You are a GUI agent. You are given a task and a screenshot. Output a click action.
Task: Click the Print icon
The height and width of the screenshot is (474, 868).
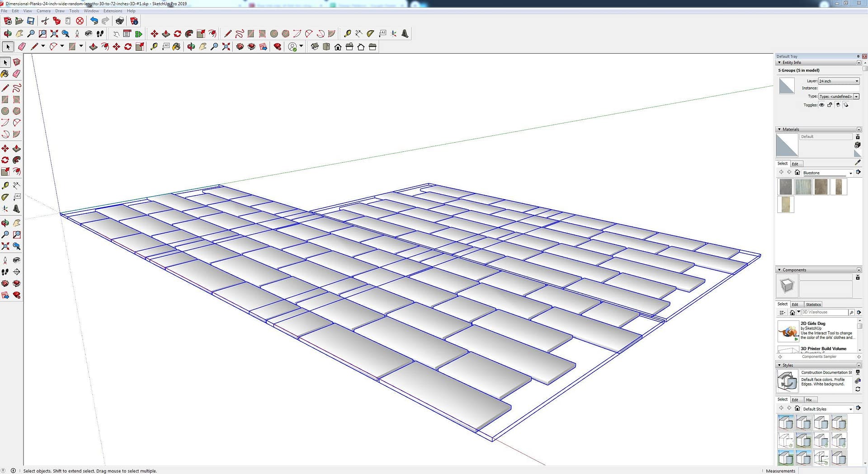coord(120,21)
